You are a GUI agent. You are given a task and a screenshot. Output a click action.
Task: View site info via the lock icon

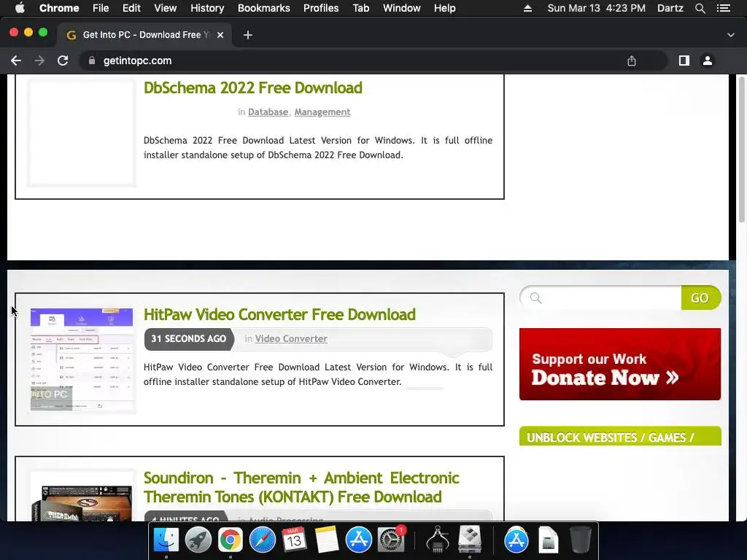pos(92,61)
